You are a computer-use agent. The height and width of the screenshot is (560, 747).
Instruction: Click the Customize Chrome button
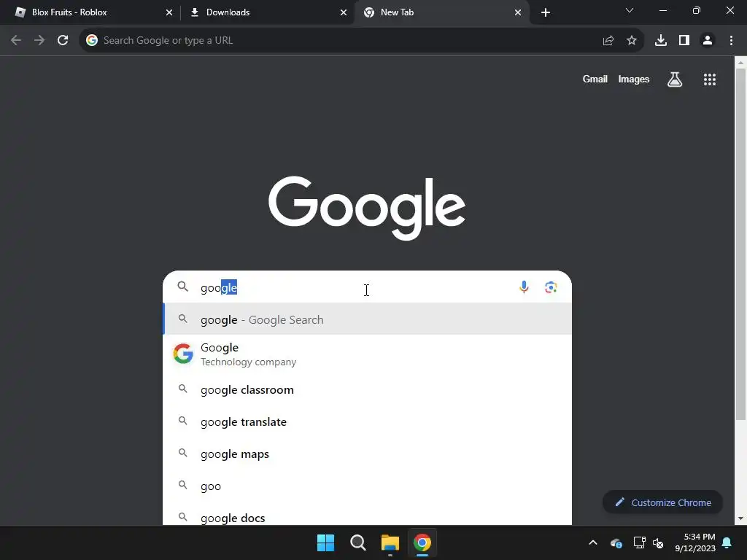662,502
